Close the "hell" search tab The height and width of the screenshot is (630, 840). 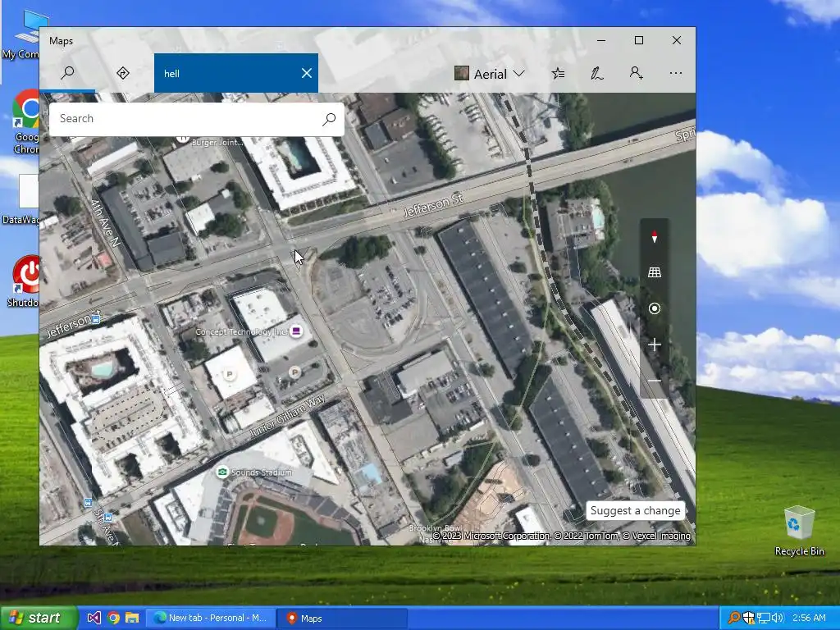coord(307,73)
